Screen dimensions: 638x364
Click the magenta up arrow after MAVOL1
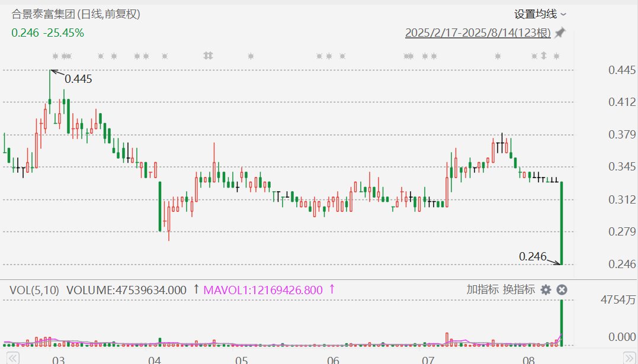(x=332, y=289)
